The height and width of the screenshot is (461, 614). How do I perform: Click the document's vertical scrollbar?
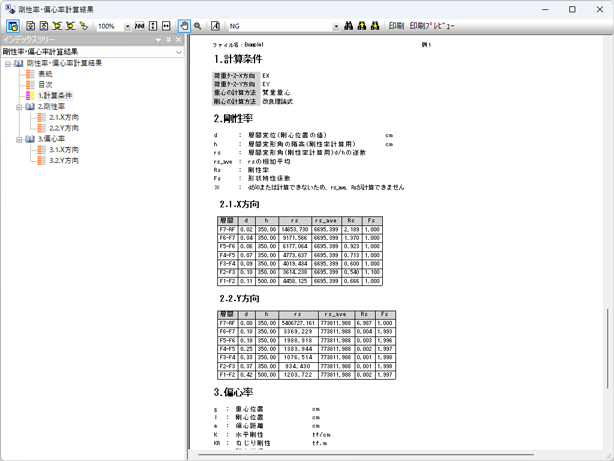click(x=607, y=250)
